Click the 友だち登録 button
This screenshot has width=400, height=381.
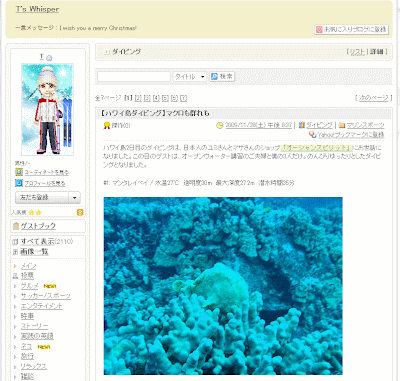click(x=42, y=198)
